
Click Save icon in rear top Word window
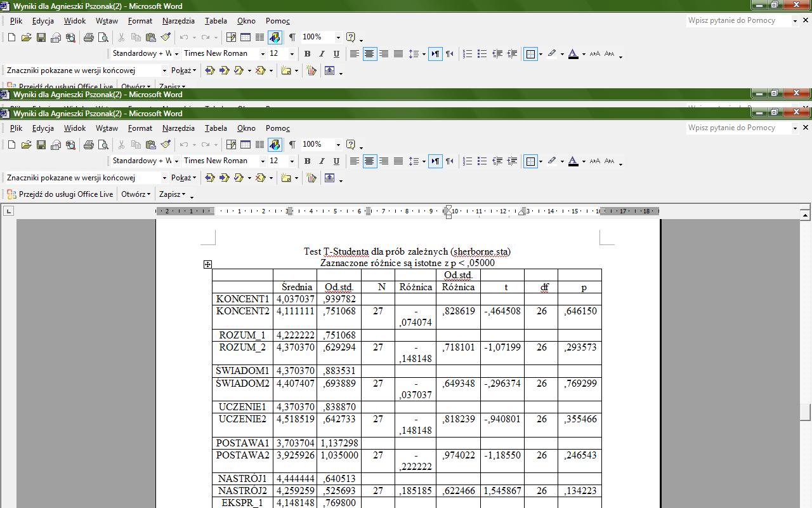click(x=41, y=37)
